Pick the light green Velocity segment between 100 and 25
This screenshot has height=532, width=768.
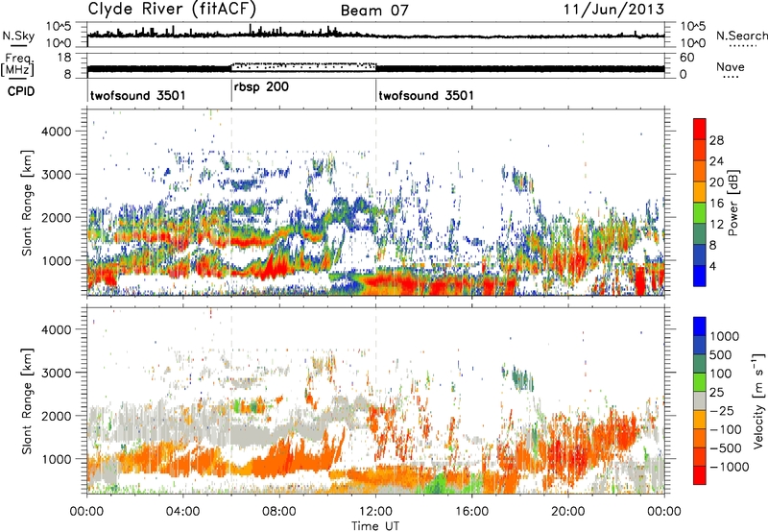(x=700, y=382)
